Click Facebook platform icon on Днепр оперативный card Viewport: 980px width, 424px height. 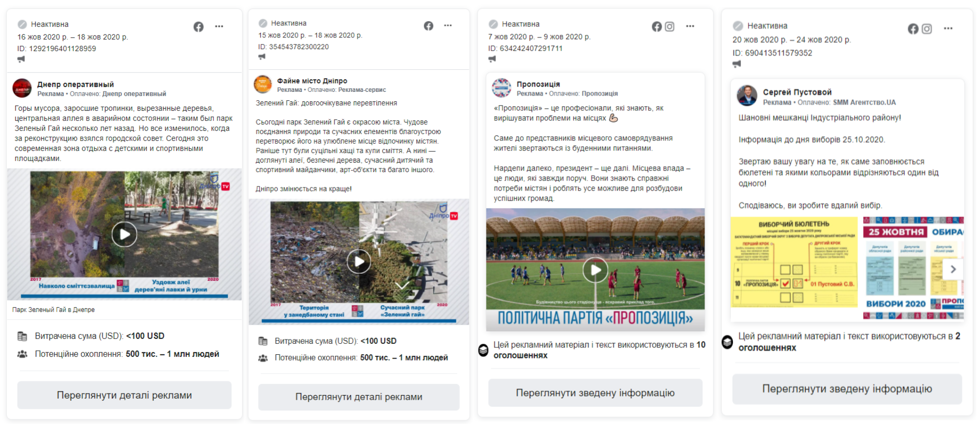[x=198, y=26]
